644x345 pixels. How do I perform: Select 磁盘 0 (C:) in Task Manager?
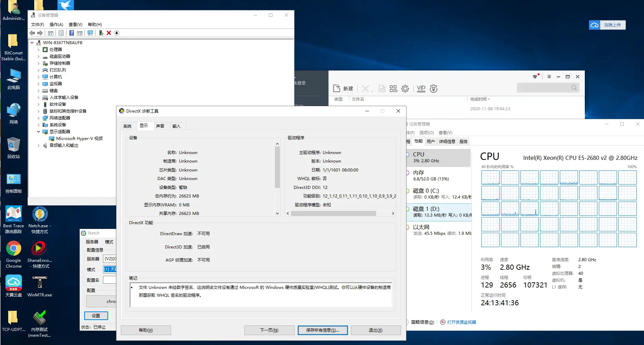[439, 194]
